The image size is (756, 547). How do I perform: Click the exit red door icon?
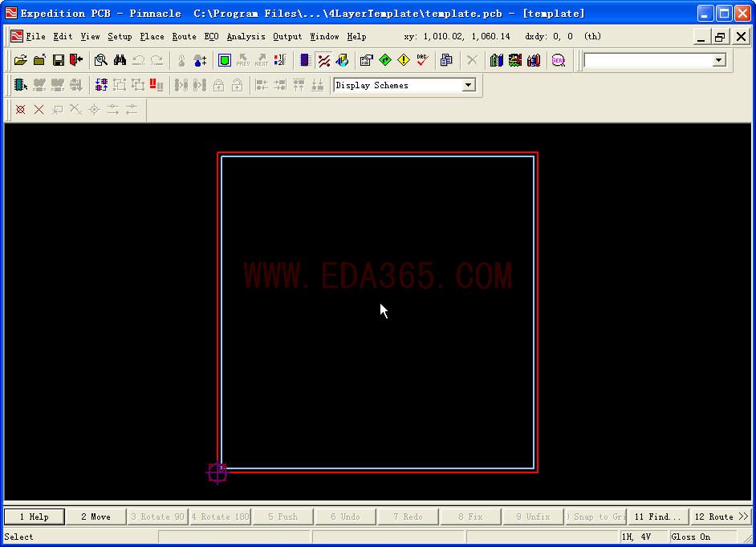pos(76,60)
